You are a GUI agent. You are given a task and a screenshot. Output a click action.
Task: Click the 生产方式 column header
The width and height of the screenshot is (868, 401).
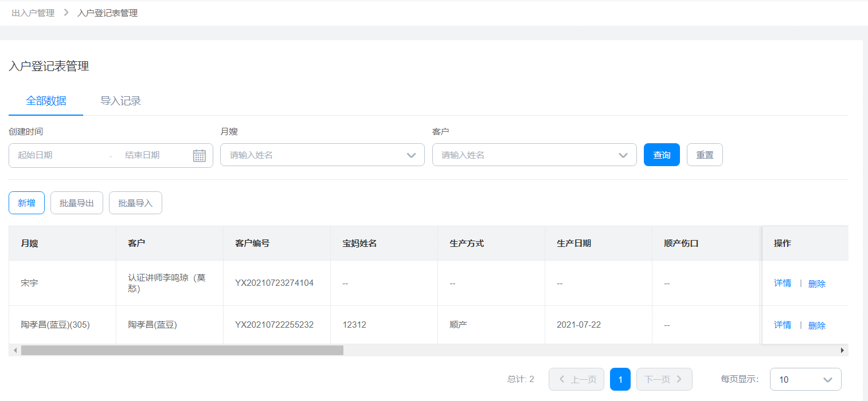(x=491, y=243)
